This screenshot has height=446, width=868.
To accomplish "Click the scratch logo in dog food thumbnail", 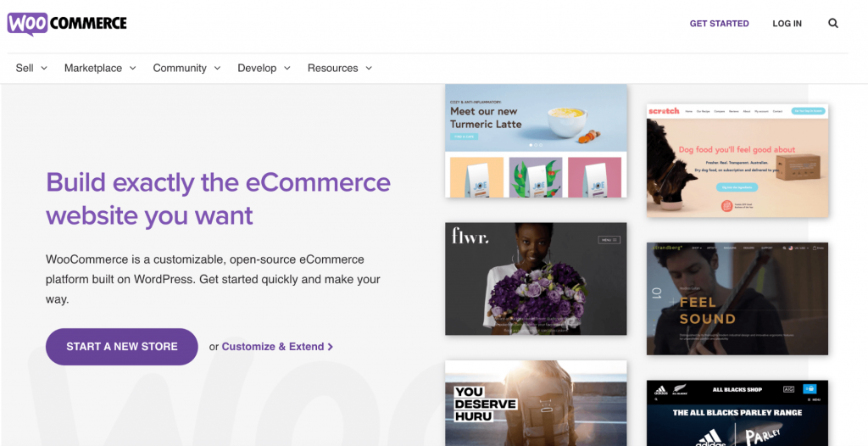I will (664, 111).
